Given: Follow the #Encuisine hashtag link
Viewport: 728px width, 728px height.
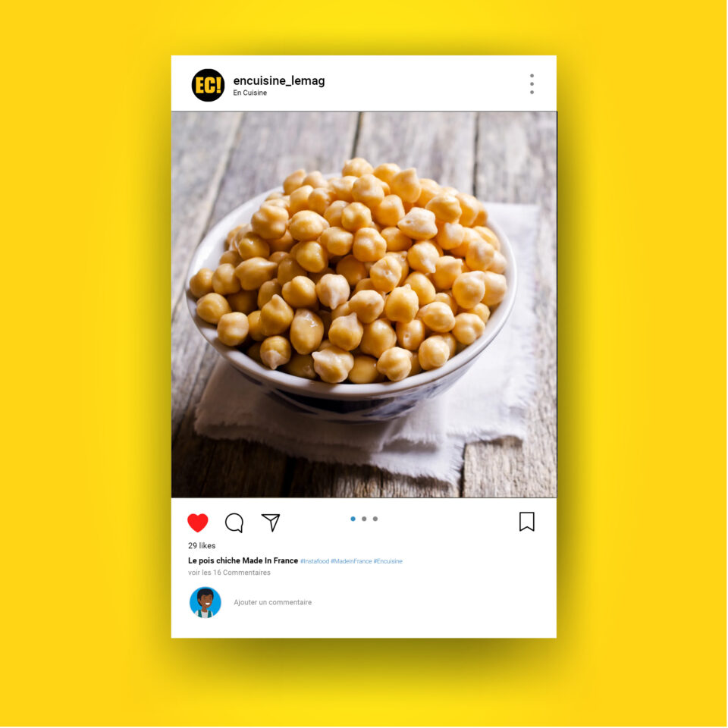Looking at the screenshot, I should click(x=388, y=561).
